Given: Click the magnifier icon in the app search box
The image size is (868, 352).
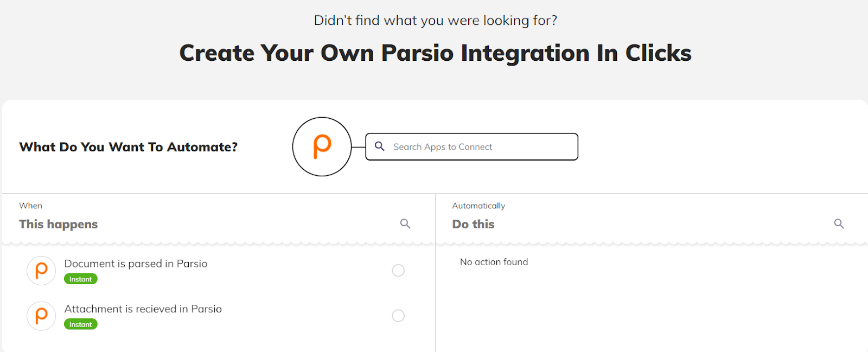Looking at the screenshot, I should click(380, 146).
